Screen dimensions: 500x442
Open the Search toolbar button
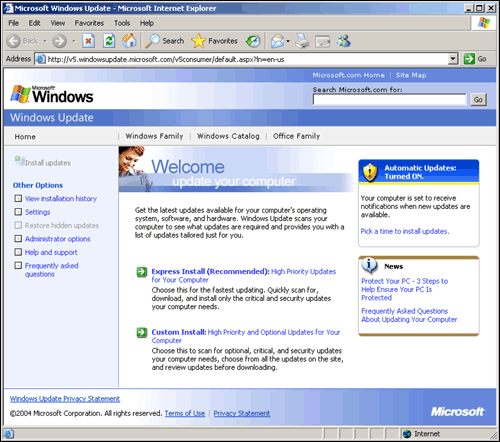(165, 41)
